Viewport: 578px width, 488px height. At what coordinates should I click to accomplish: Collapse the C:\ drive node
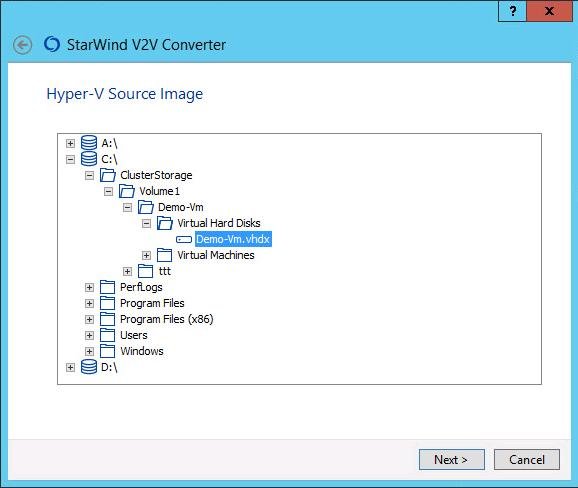[x=70, y=160]
